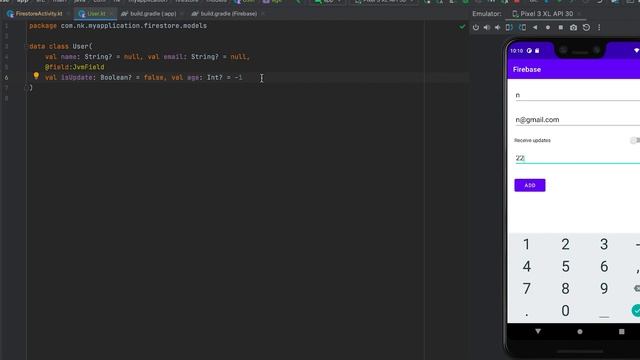Tap the keyboard backspace key
The width and height of the screenshot is (640, 360).
click(637, 288)
